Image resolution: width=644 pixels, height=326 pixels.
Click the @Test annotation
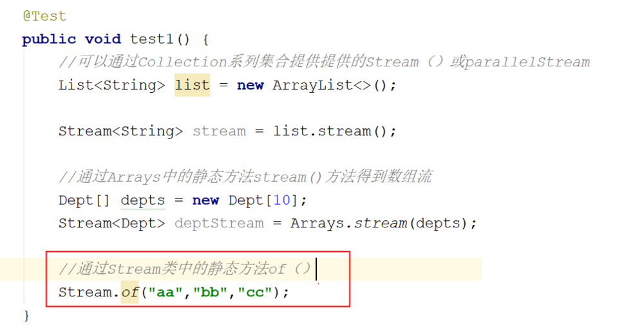point(44,16)
